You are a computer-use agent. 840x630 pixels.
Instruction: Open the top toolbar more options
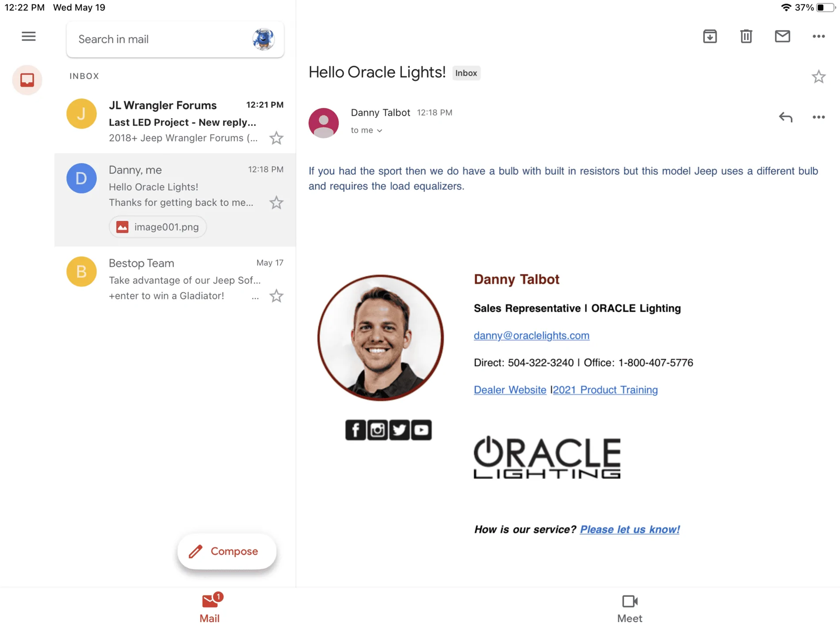[819, 36]
